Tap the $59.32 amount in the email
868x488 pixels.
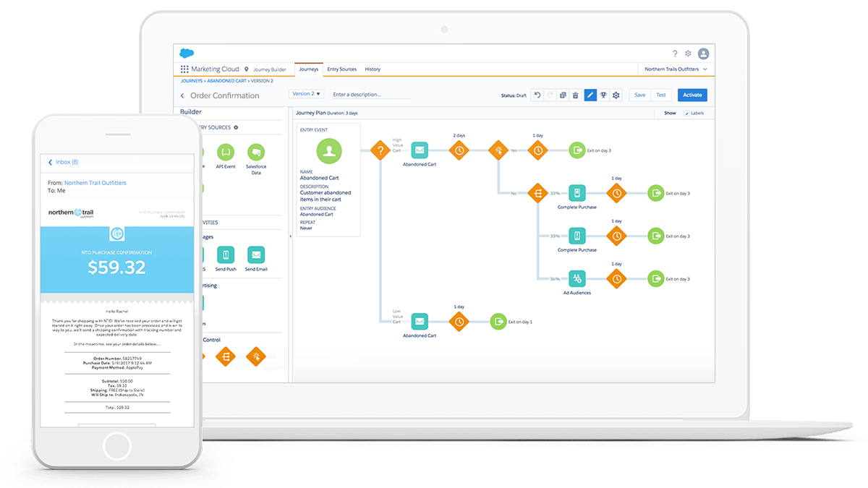point(116,267)
